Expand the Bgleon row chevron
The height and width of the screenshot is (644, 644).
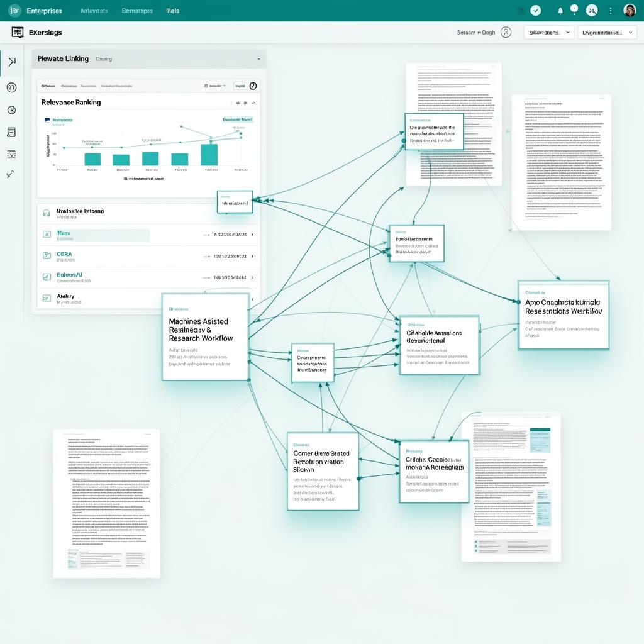[x=252, y=277]
